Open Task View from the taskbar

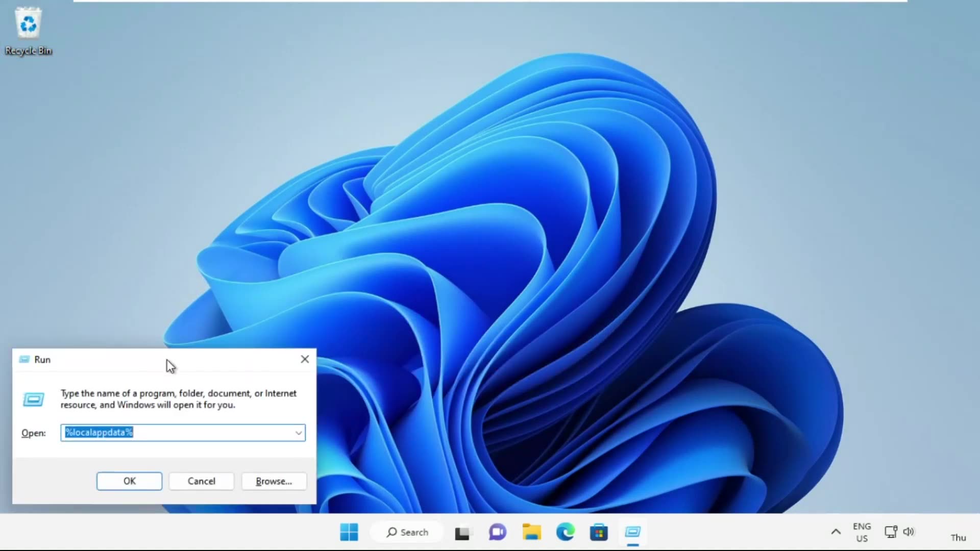click(462, 532)
